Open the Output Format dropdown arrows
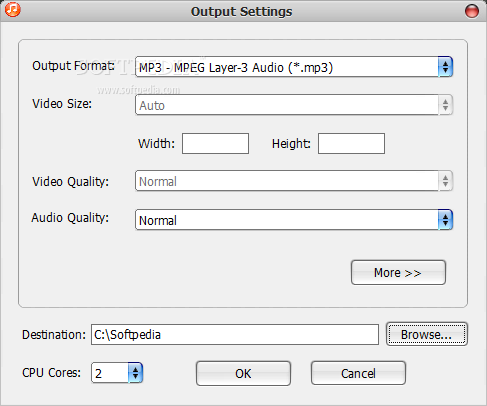487x406 pixels. [x=445, y=67]
